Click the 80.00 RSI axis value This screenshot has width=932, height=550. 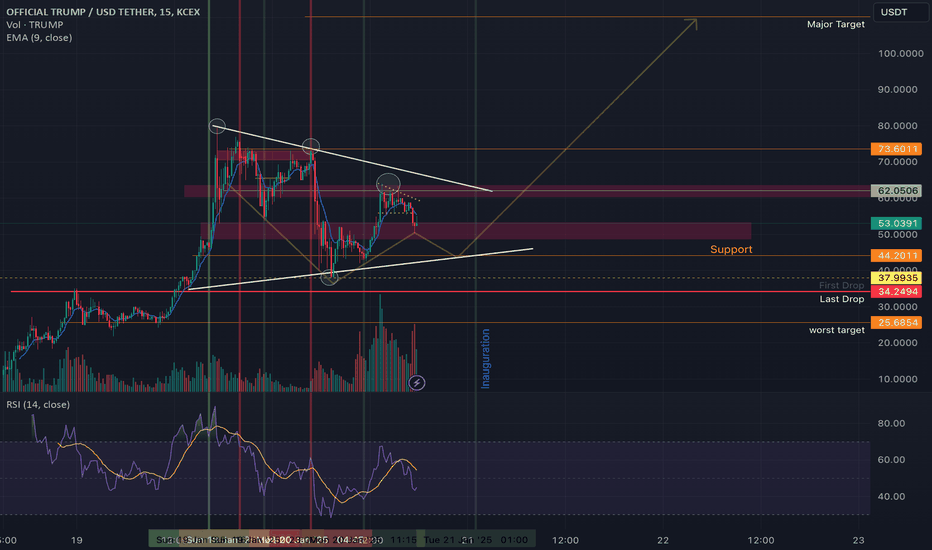(892, 423)
